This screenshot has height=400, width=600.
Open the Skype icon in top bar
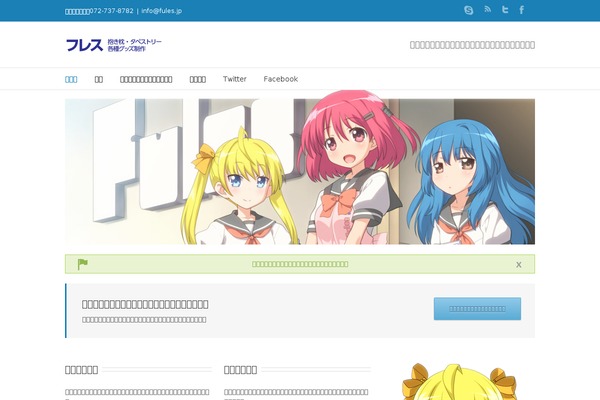point(468,10)
